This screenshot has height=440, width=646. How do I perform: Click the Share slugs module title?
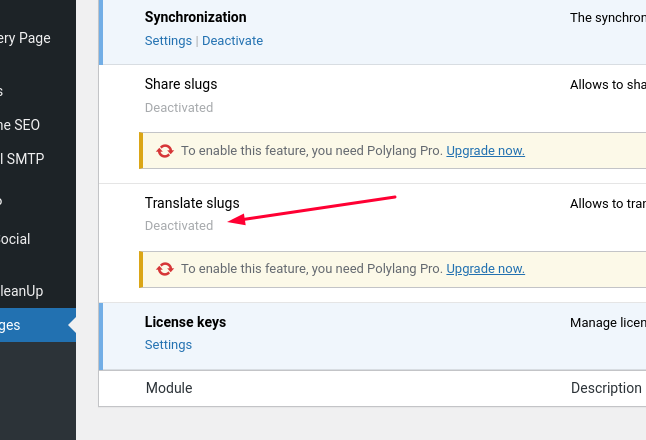(181, 84)
